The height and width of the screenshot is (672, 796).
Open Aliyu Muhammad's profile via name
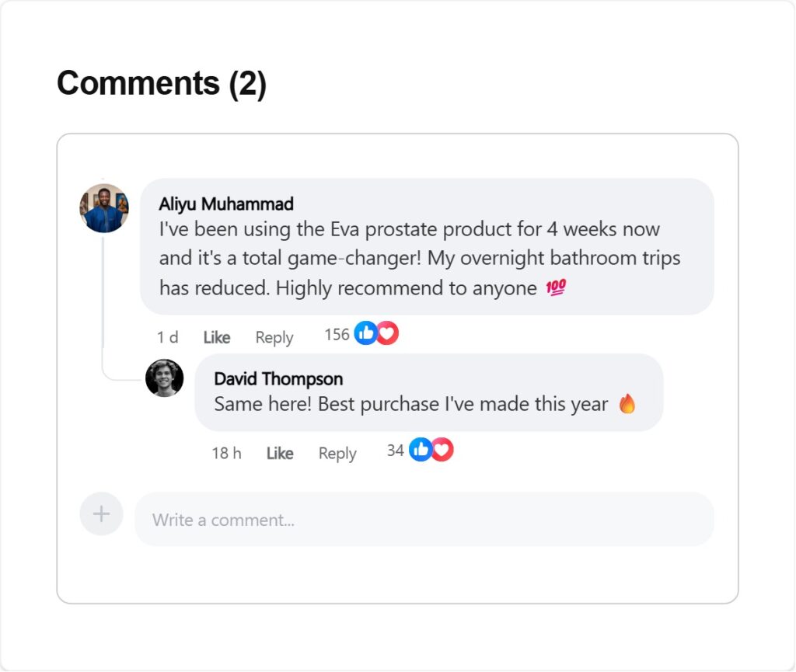pos(226,204)
